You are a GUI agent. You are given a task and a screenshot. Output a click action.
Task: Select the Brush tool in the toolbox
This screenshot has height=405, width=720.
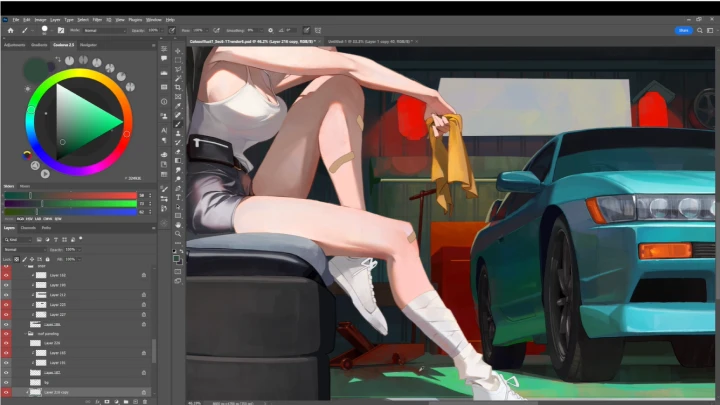pyautogui.click(x=178, y=124)
